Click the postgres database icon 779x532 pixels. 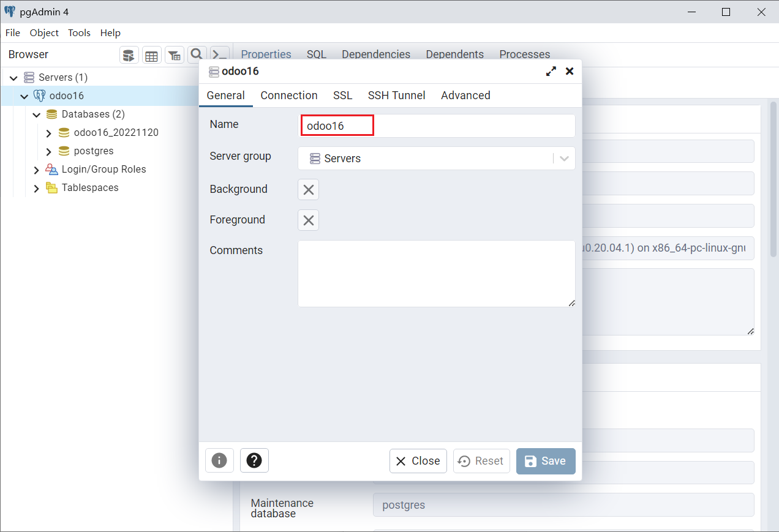[64, 151]
